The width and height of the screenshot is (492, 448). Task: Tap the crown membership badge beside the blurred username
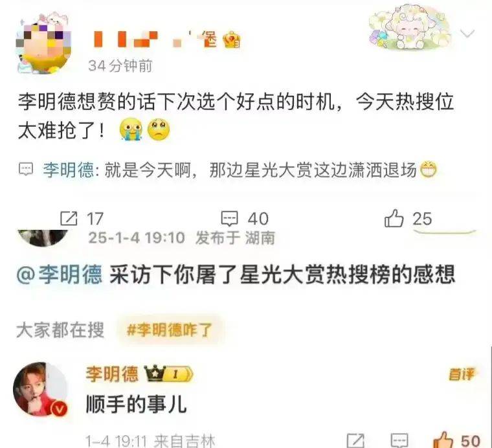[x=232, y=40]
